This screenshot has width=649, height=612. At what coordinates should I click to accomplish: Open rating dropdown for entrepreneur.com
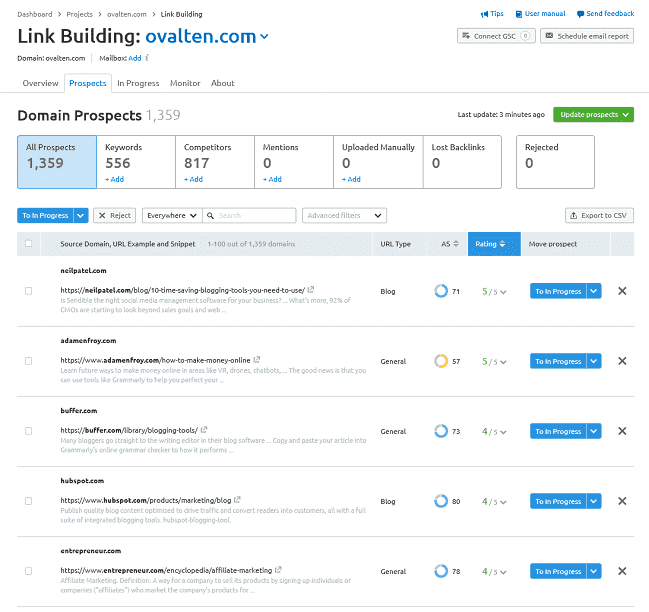tap(503, 572)
